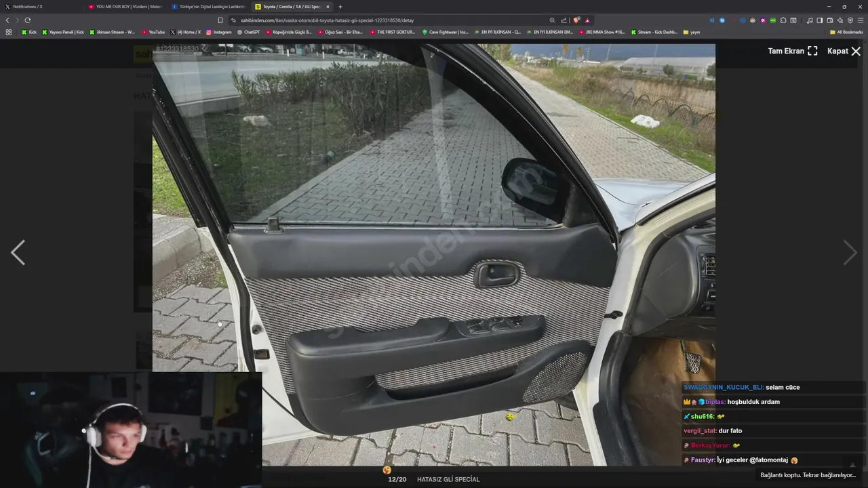The width and height of the screenshot is (868, 488).
Task: Open the Kick bookmark
Action: 29,32
